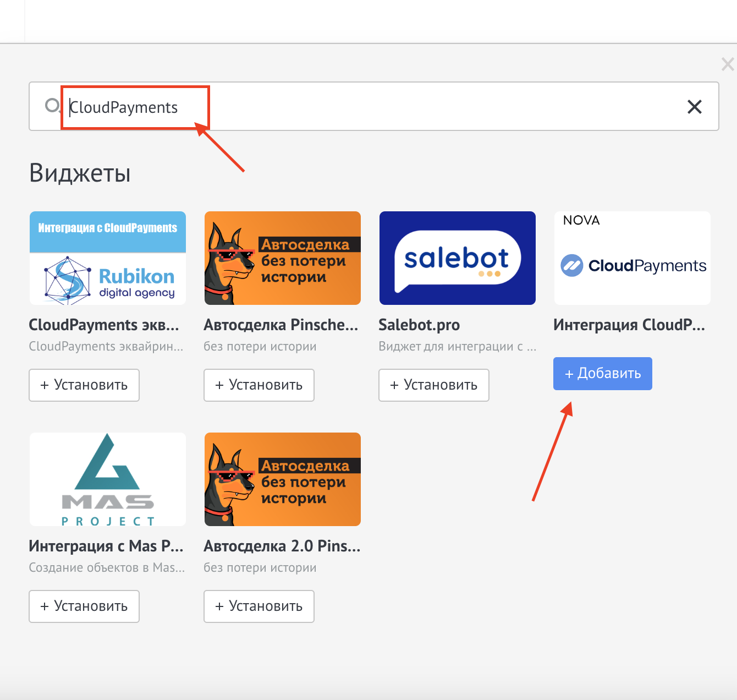Install the Автосделка 2.0 Pinscher widget
Screen dimensions: 737x700
[259, 606]
